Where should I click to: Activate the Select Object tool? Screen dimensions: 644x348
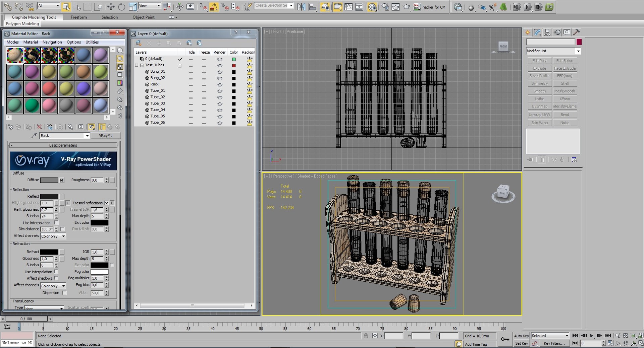(x=66, y=6)
